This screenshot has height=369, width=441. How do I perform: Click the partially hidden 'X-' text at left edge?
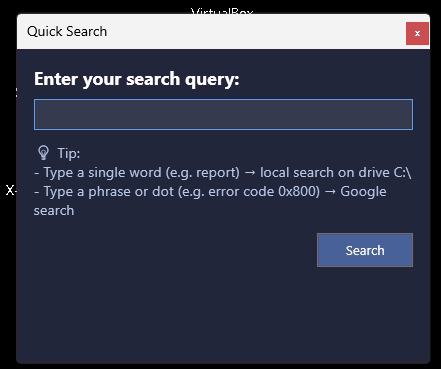tap(11, 190)
